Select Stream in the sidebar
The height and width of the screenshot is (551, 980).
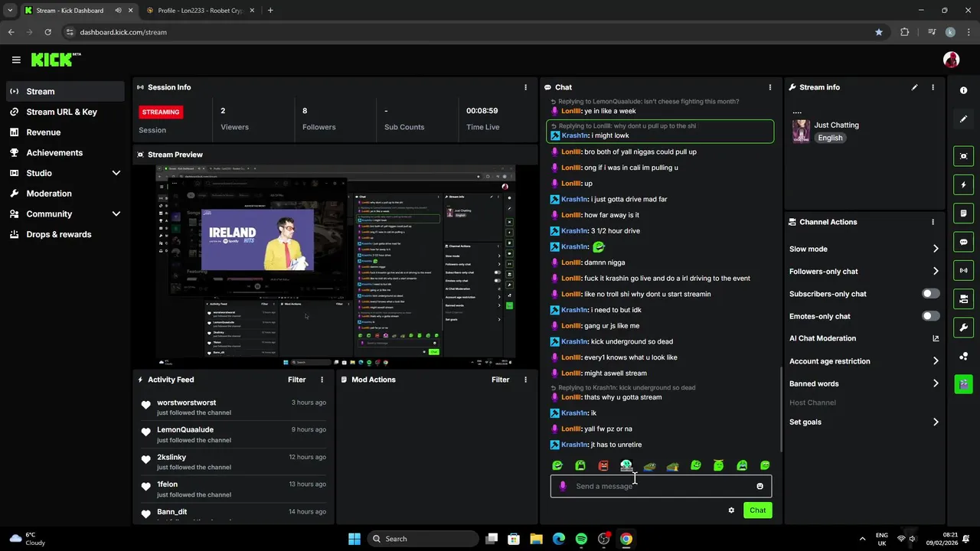65,91
